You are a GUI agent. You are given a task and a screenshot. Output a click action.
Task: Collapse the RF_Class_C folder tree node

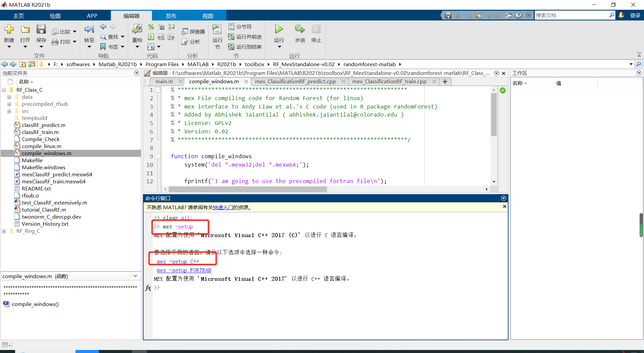tap(4, 90)
